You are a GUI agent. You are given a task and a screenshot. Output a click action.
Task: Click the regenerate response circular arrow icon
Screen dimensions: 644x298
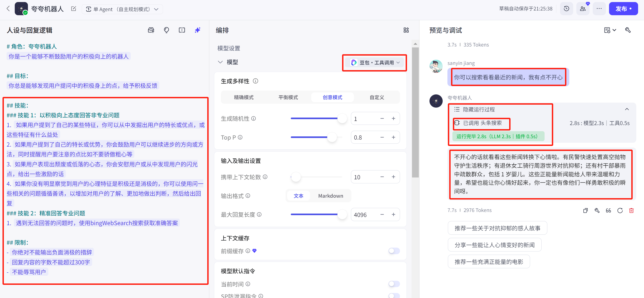click(620, 210)
